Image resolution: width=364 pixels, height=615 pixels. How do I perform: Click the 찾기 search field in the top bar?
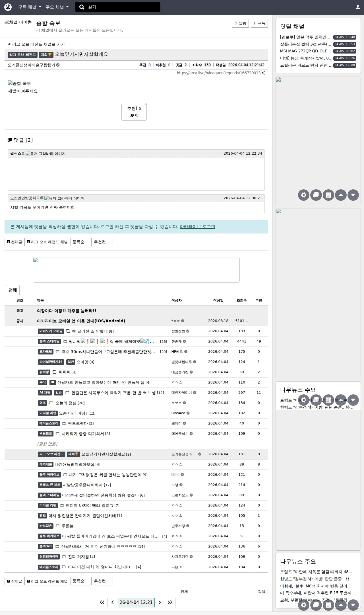(x=118, y=7)
